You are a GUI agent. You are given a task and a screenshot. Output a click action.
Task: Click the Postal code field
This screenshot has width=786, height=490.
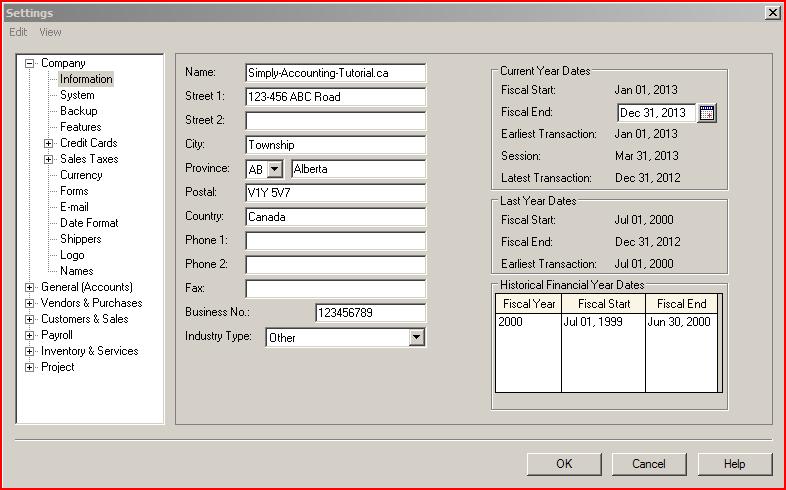(x=335, y=193)
